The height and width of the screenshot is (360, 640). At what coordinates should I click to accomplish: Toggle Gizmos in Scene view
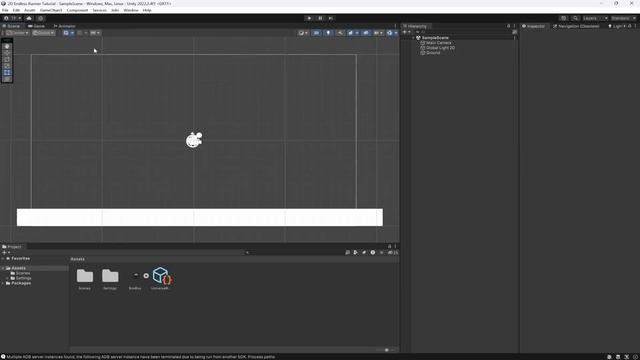click(x=389, y=33)
